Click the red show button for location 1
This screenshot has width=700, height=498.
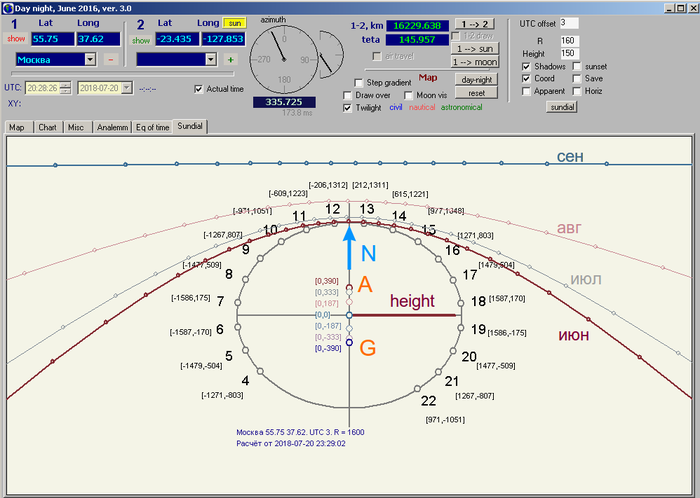(x=16, y=38)
